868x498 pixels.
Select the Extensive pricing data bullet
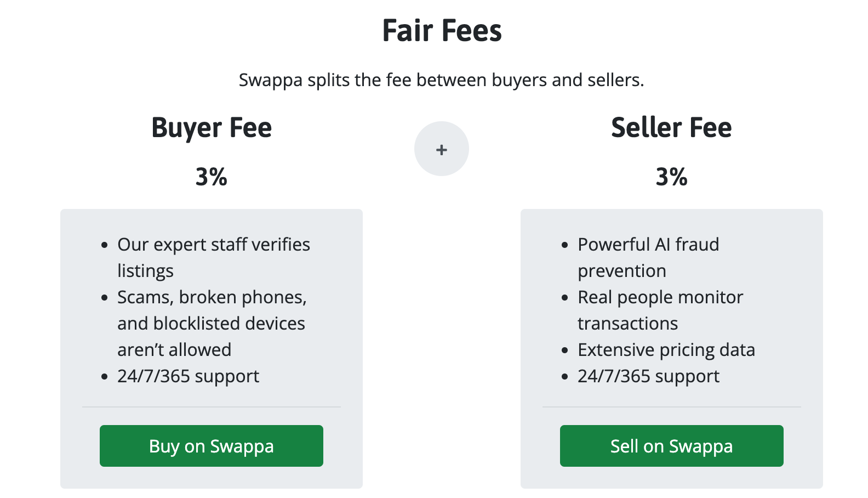(x=666, y=349)
